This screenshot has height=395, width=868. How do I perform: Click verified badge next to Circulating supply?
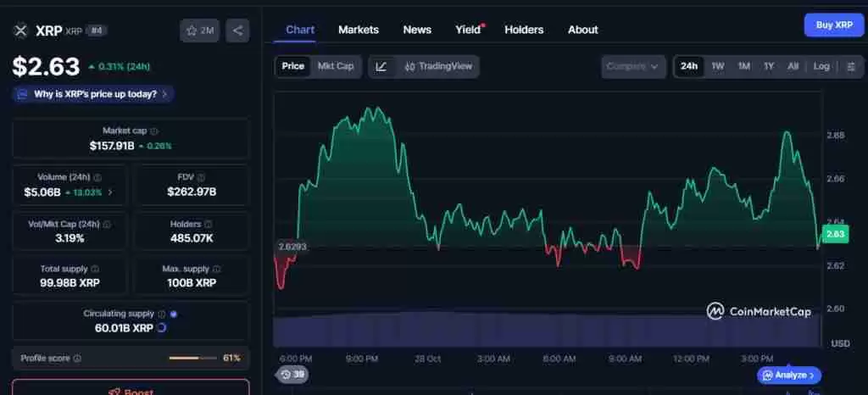[x=173, y=314]
